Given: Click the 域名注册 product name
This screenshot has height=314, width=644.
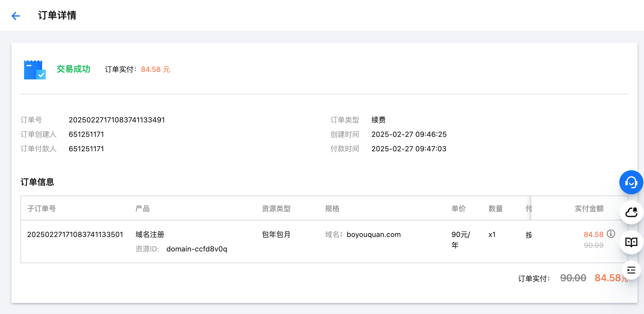Looking at the screenshot, I should point(150,235).
